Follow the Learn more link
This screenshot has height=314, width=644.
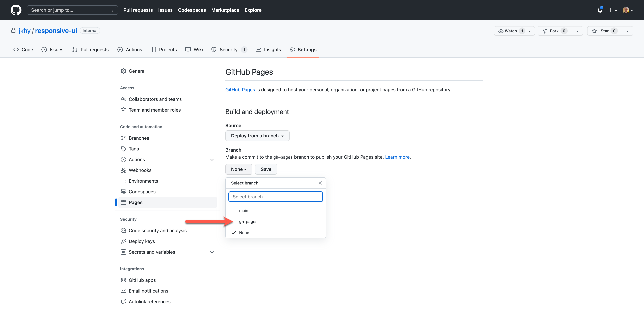tap(397, 157)
